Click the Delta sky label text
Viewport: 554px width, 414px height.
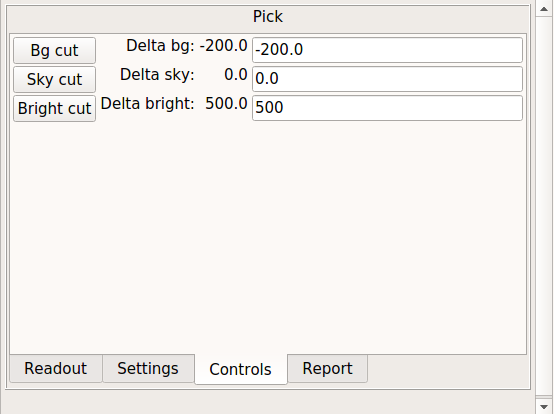click(157, 75)
